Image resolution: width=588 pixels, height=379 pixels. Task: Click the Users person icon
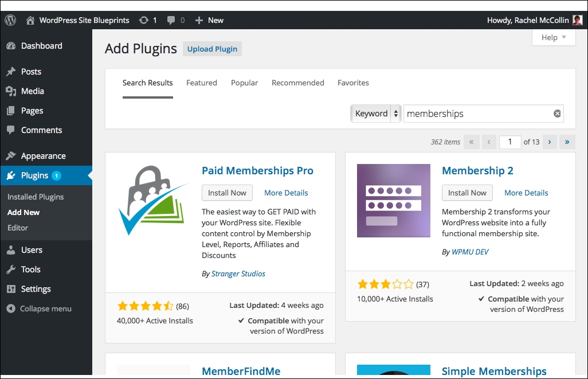click(11, 250)
